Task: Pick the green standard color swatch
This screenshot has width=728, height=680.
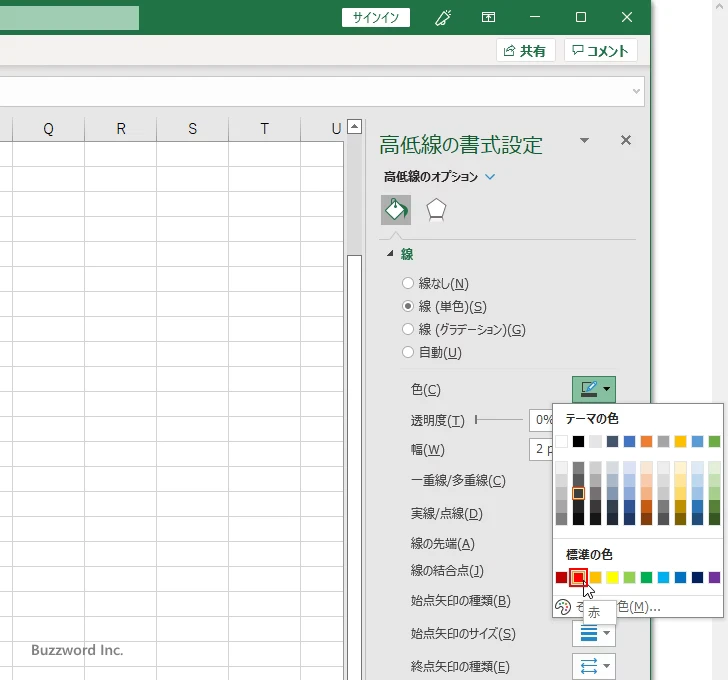Action: (646, 577)
